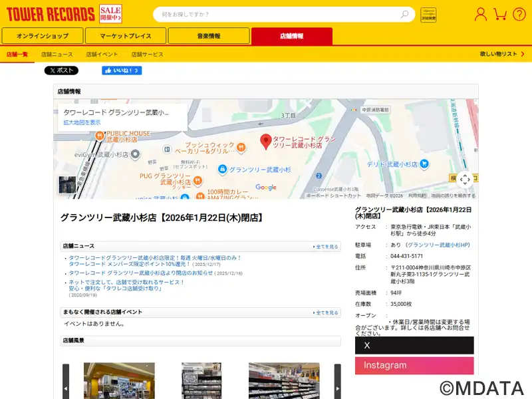The image size is (532, 399).
Task: Click the Facebook like button
Action: (121, 70)
